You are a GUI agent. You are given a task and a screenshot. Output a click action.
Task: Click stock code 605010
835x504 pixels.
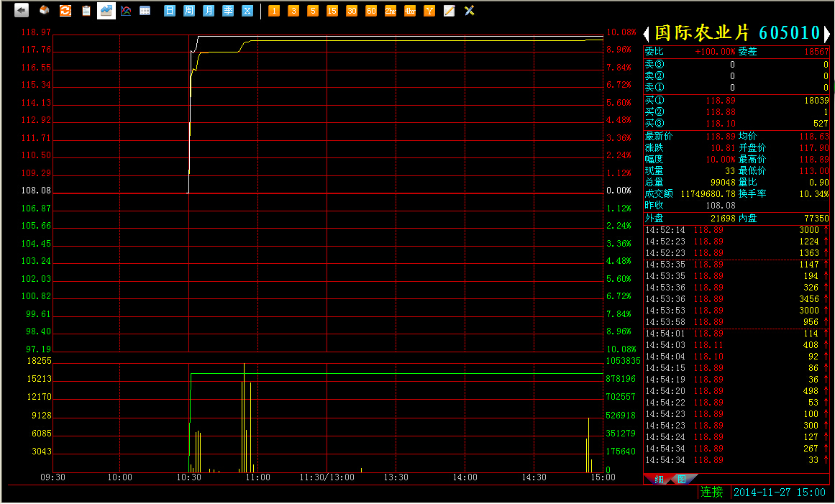pos(789,33)
